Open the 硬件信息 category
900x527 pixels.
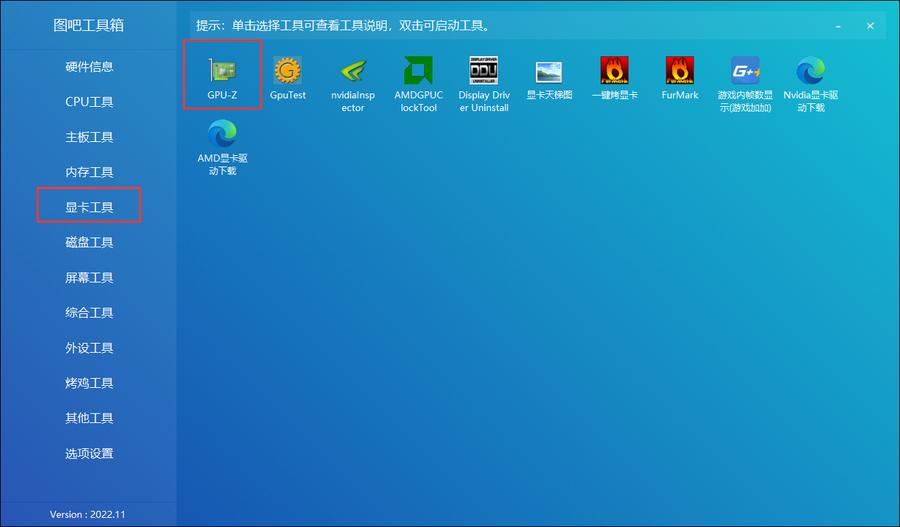pos(89,67)
